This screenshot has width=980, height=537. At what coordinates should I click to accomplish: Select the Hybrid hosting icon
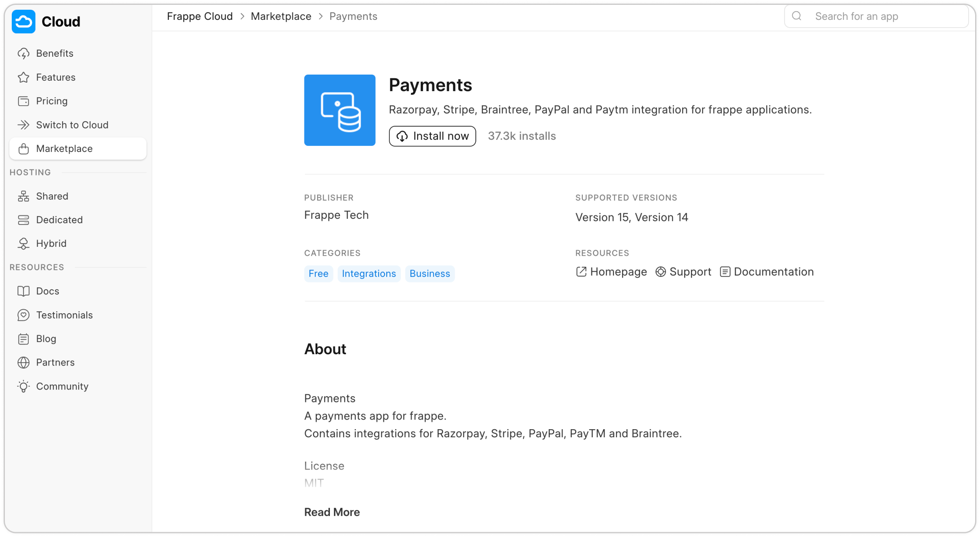pos(24,243)
